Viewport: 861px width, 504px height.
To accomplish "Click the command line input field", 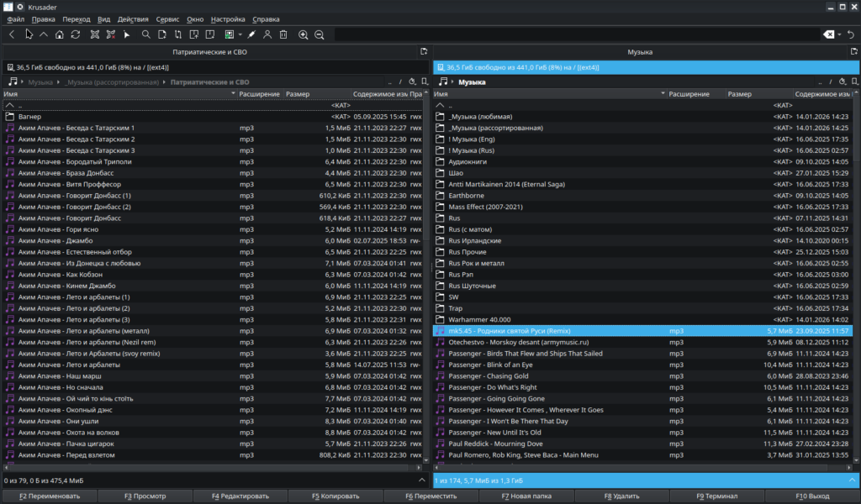I will [576, 34].
